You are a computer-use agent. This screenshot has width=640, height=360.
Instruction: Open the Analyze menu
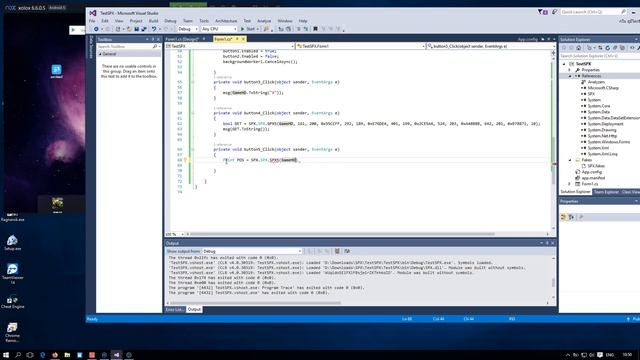[x=264, y=21]
